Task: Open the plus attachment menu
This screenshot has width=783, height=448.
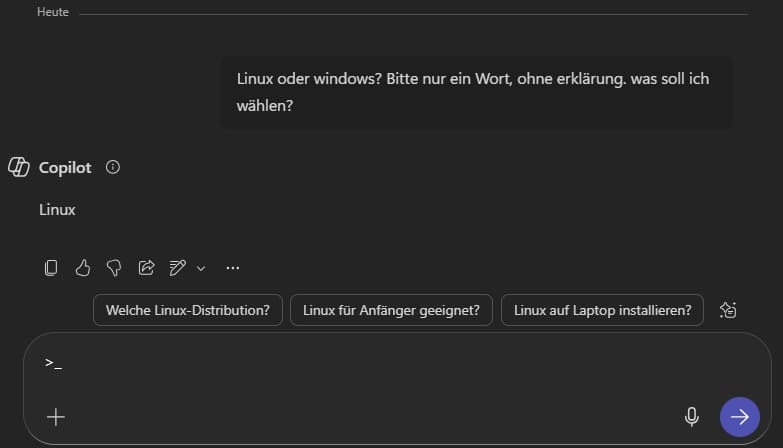Action: coord(56,417)
